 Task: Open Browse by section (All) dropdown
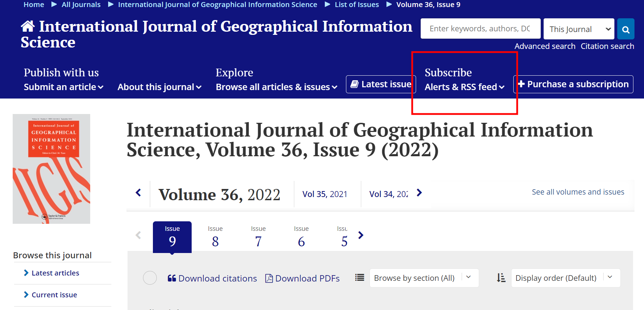[424, 278]
